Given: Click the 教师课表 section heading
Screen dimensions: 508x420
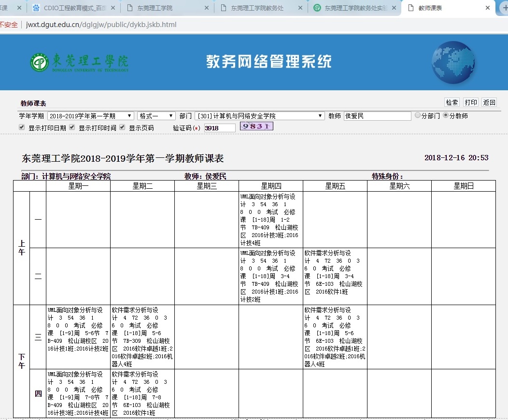Looking at the screenshot, I should pos(33,103).
